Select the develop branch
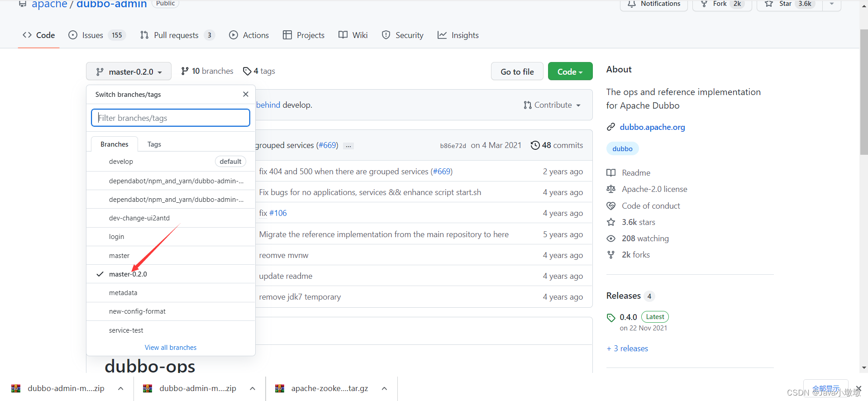 [x=171, y=162]
